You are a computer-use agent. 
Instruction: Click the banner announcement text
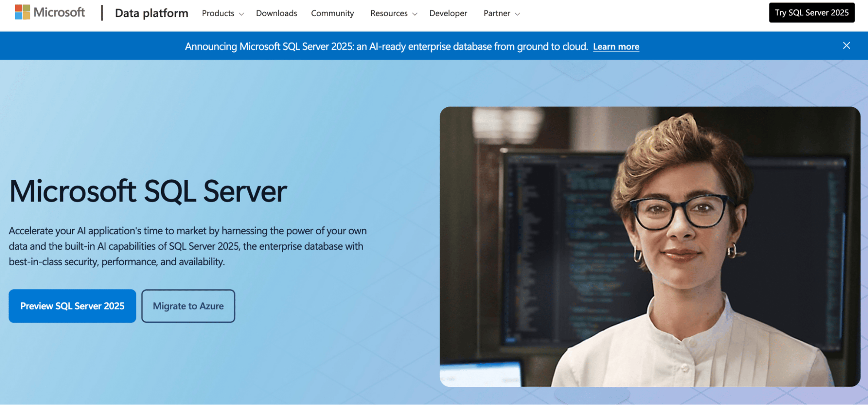click(386, 46)
